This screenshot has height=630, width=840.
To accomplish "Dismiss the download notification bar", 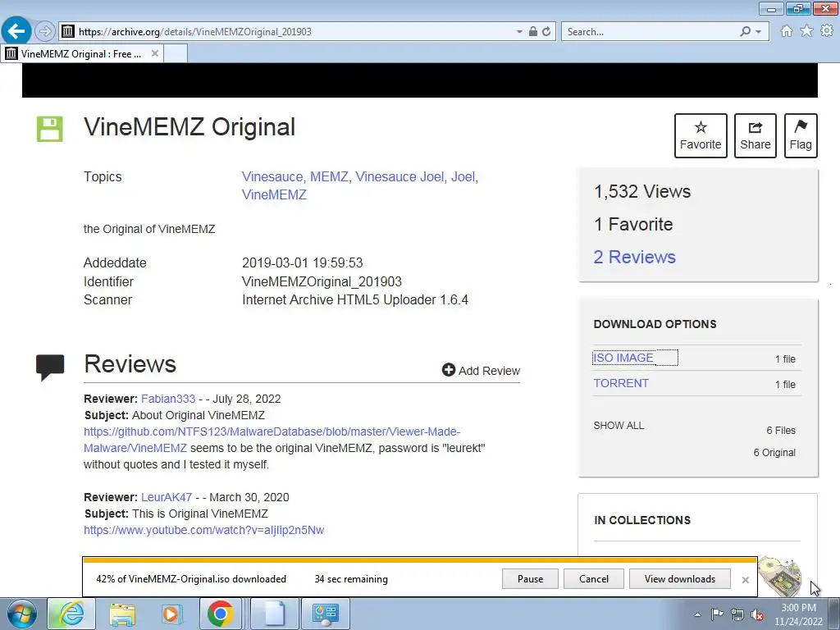I will click(745, 580).
